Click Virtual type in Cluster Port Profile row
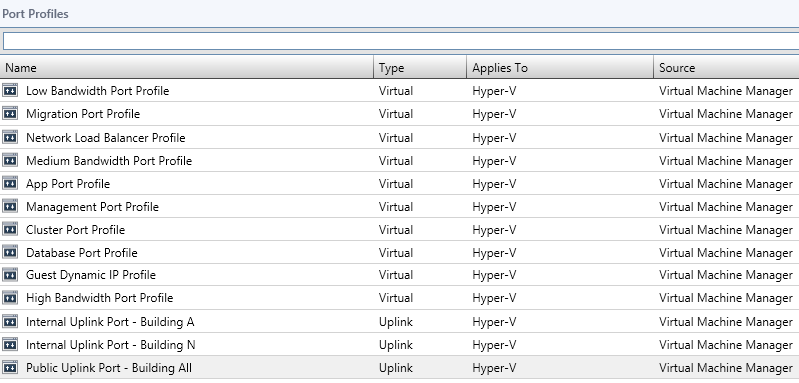799x383 pixels. click(396, 230)
